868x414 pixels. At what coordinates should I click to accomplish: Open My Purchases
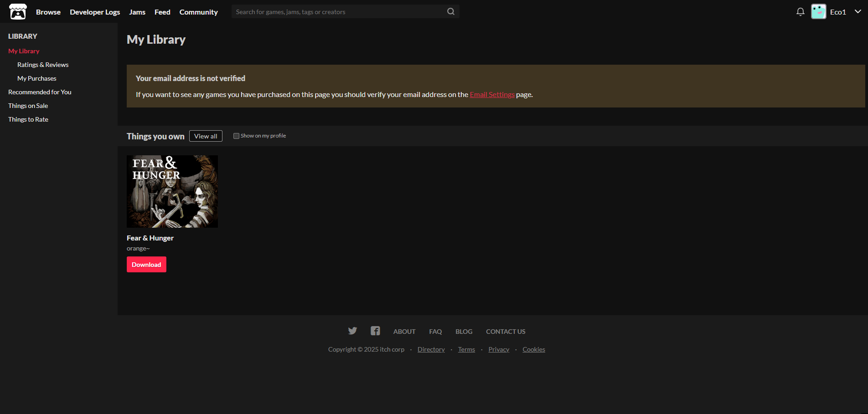[37, 78]
